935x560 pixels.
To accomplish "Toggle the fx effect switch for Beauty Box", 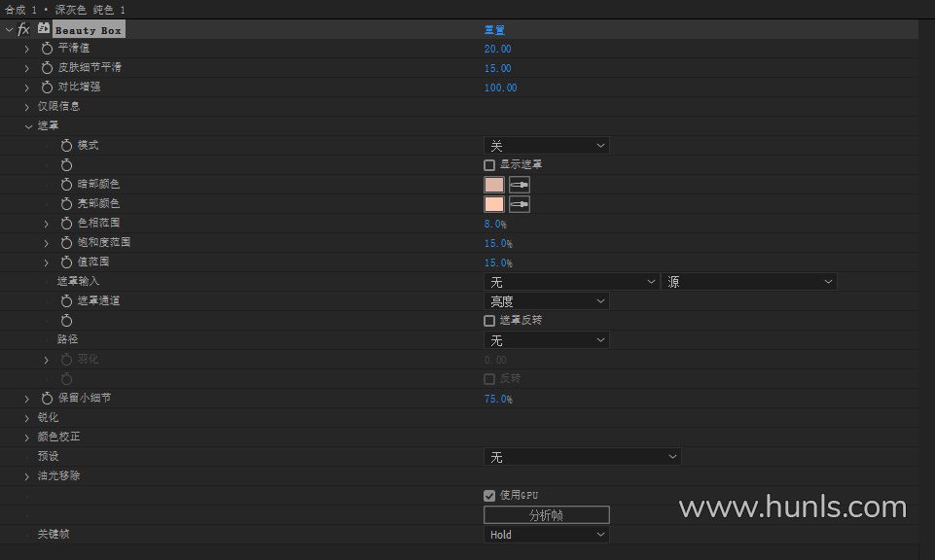I will 23,29.
